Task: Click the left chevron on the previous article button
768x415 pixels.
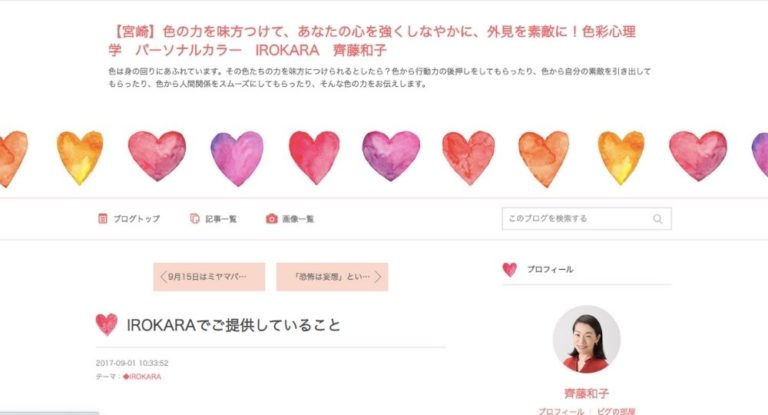Action: coord(163,277)
